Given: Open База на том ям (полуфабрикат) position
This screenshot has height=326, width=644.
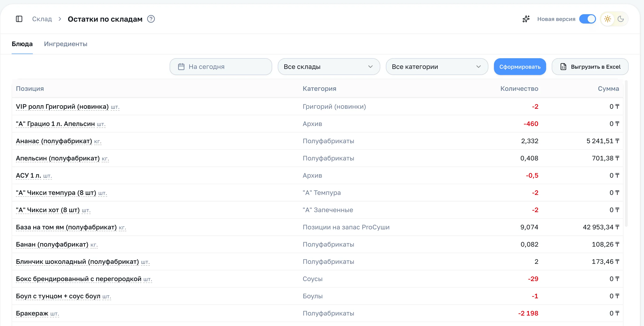Looking at the screenshot, I should coord(66,227).
